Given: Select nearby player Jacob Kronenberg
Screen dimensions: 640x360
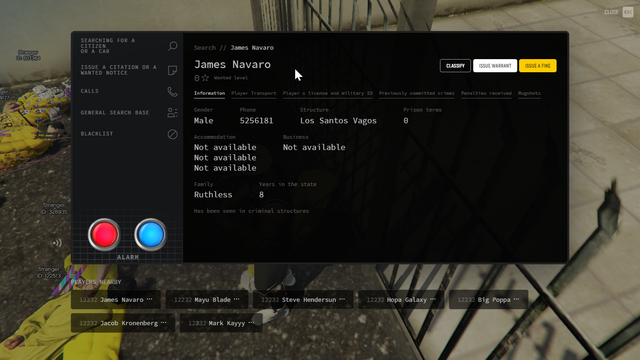Looking at the screenshot, I should point(123,323).
